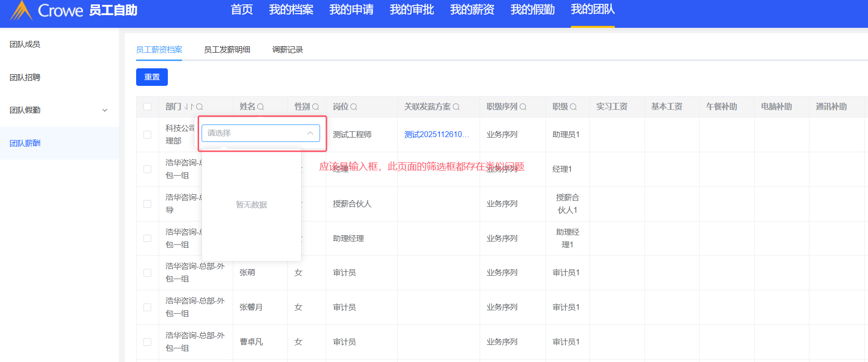Open the 职级 column search icon

[573, 107]
